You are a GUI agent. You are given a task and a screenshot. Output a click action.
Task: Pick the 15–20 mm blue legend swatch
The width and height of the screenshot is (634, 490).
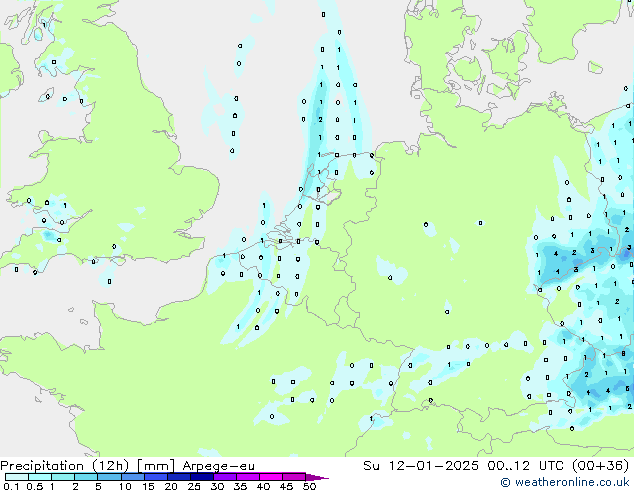pyautogui.click(x=155, y=477)
